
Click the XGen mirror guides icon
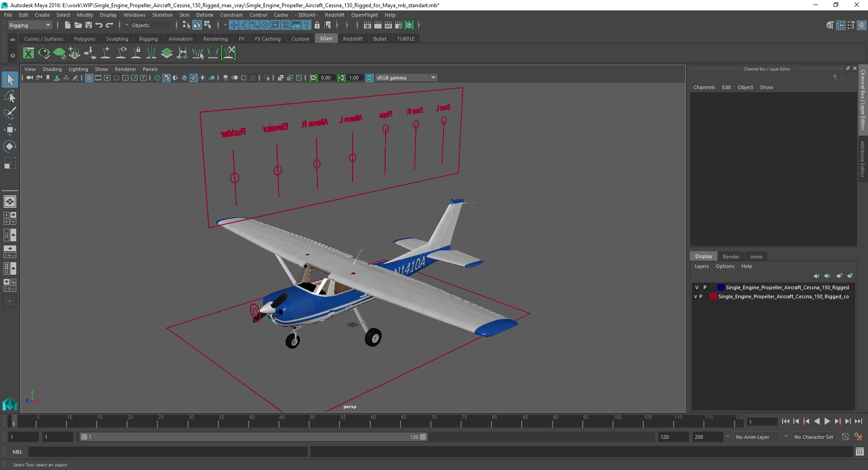point(151,53)
